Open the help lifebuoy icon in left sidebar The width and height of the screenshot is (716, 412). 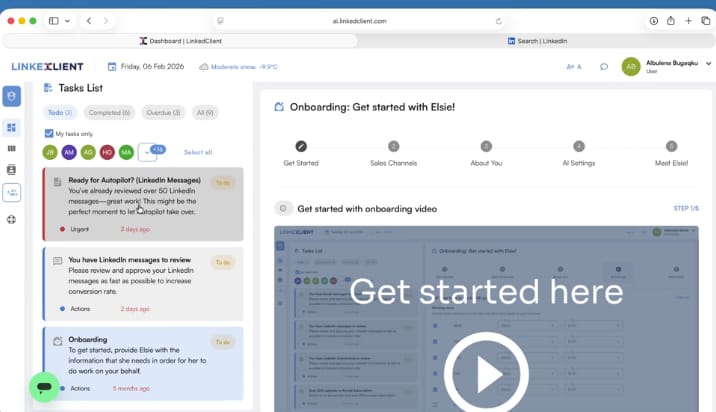click(11, 220)
